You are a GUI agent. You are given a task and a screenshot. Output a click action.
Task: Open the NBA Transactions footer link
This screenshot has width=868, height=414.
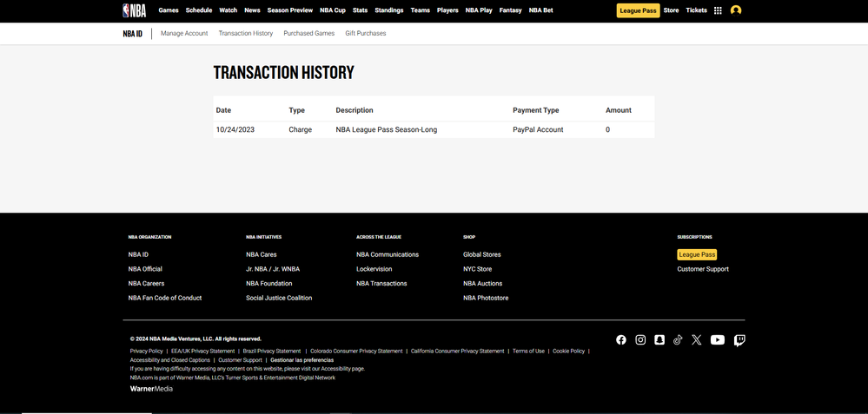pyautogui.click(x=381, y=284)
